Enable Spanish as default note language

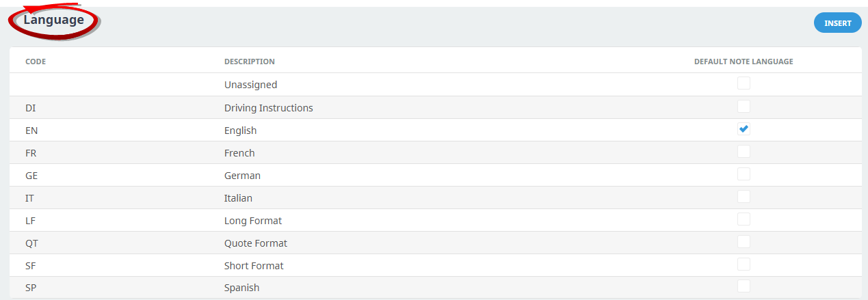744,286
